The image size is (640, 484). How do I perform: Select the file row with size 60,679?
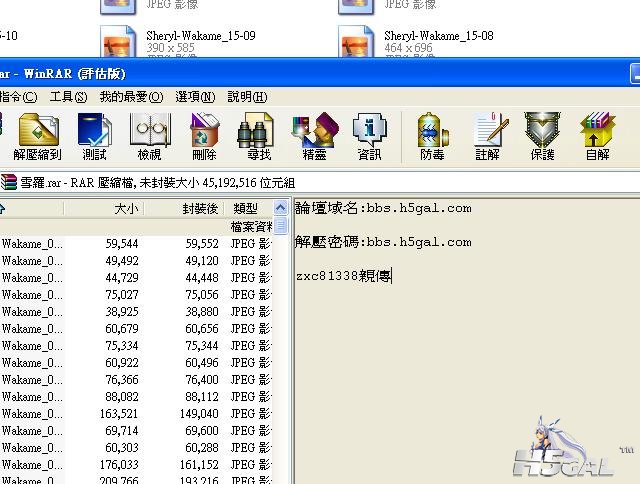pyautogui.click(x=136, y=329)
